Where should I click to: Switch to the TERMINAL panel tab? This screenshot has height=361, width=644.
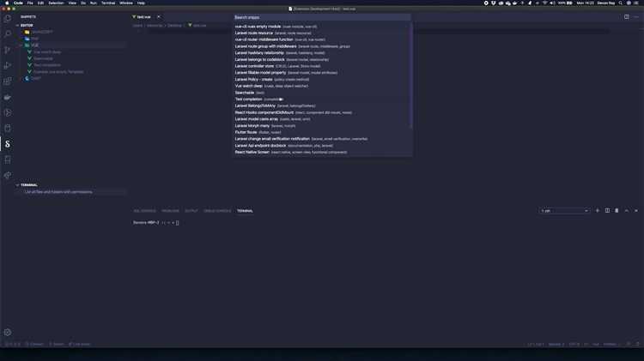pos(245,211)
